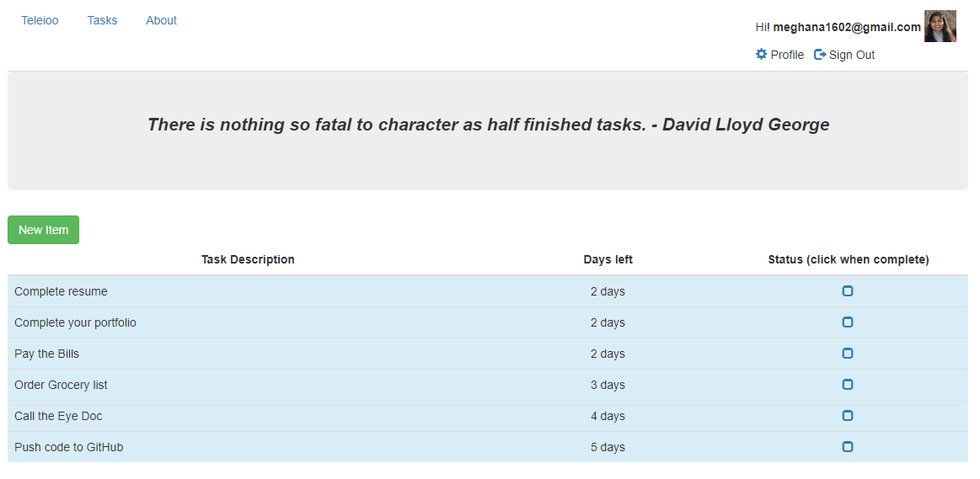The height and width of the screenshot is (479, 980).
Task: Check off Complete your portfolio task
Action: coord(848,322)
